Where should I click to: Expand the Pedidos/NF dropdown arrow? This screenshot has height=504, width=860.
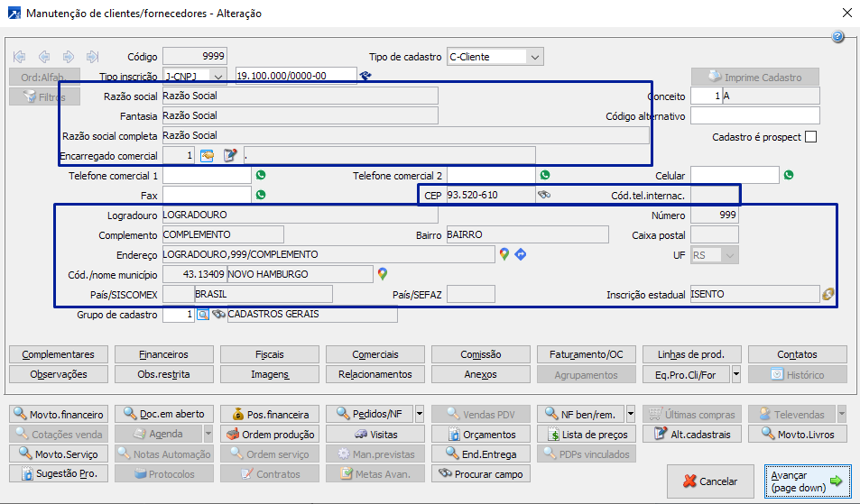[420, 414]
